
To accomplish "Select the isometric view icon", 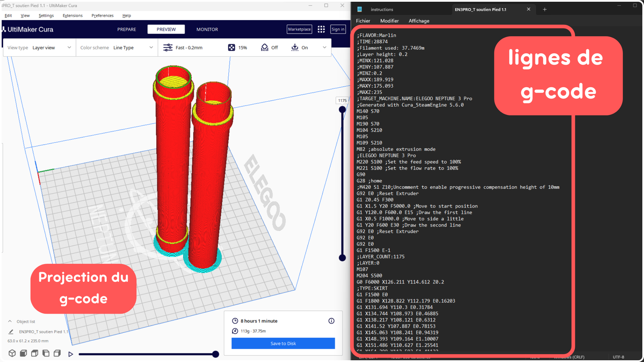I will point(12,353).
